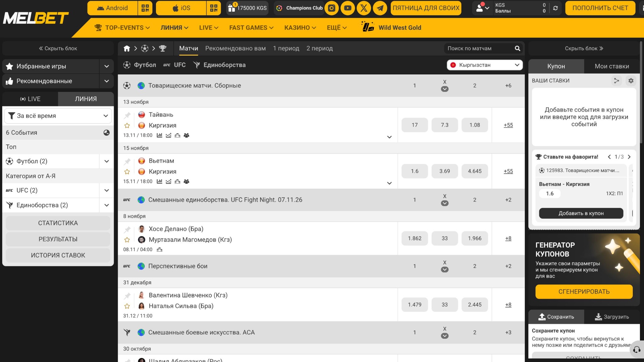Image resolution: width=644 pixels, height=362 pixels.
Task: Open the Instagram social link
Action: point(331,8)
